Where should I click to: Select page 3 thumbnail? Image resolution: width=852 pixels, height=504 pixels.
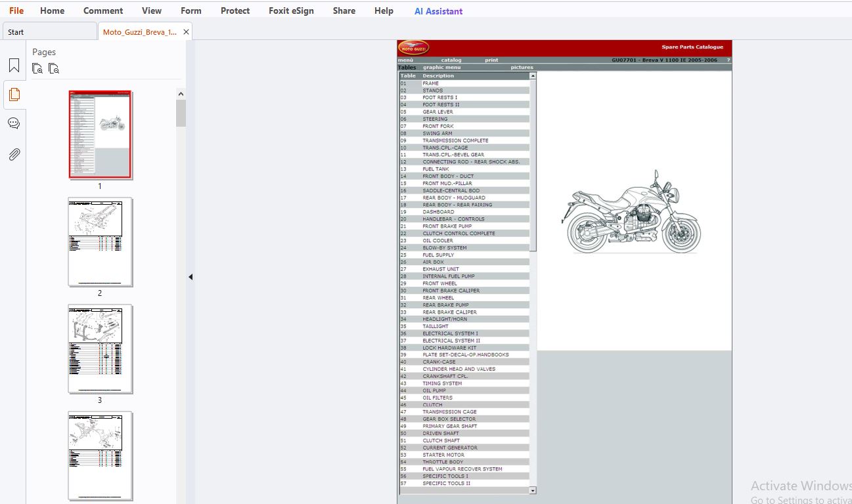[101, 349]
